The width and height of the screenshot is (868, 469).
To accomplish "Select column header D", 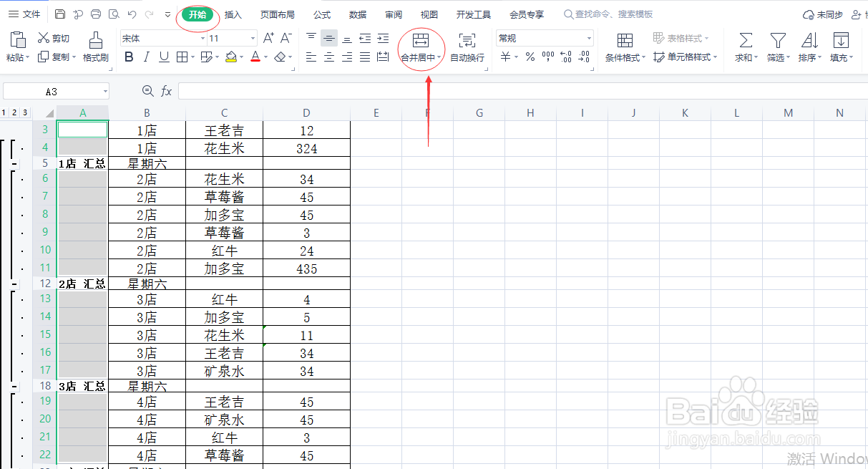I will [306, 113].
